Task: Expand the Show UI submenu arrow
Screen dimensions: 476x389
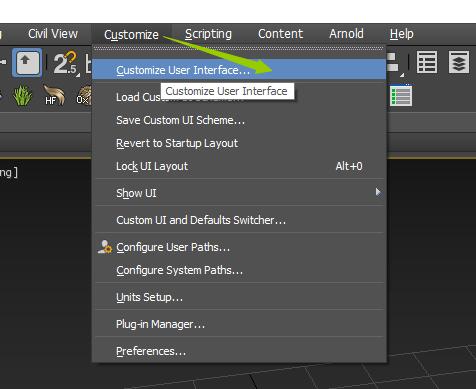Action: coord(378,192)
